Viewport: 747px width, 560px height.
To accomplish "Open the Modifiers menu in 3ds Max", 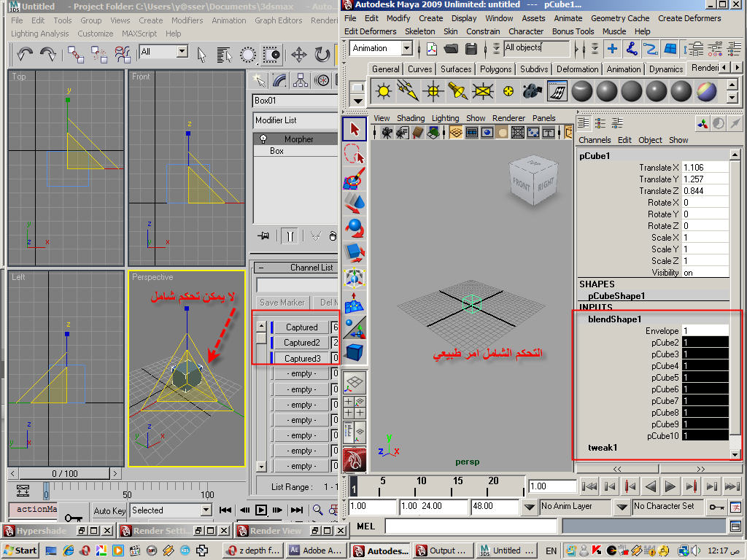I will [187, 20].
